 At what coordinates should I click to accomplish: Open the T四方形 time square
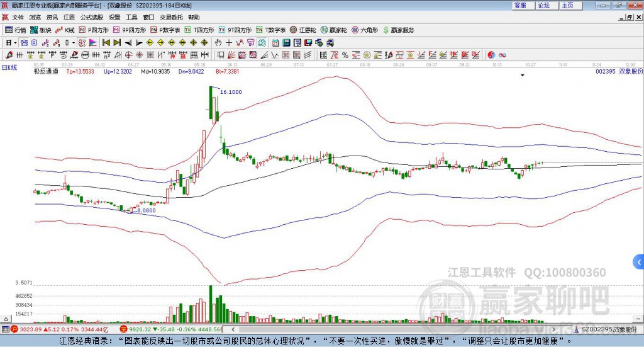199,30
